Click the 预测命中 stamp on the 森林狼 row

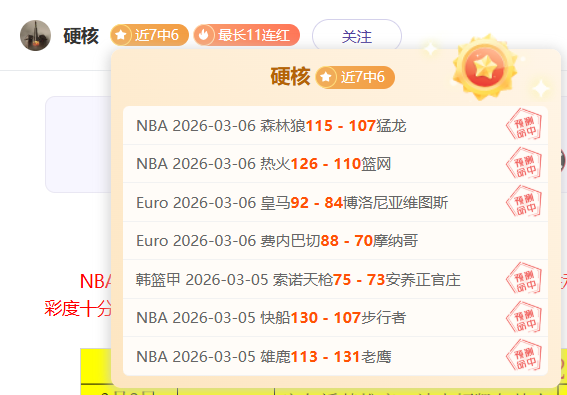(524, 124)
